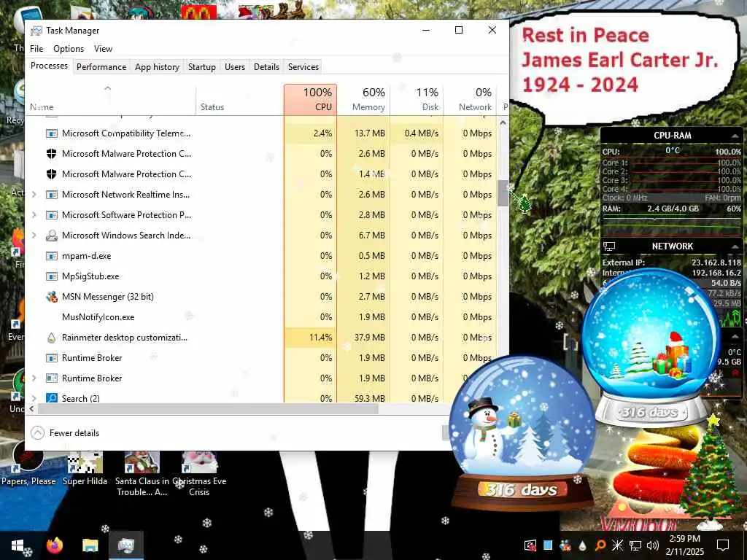Expand Microsoft Software Protection Platform process

[34, 215]
